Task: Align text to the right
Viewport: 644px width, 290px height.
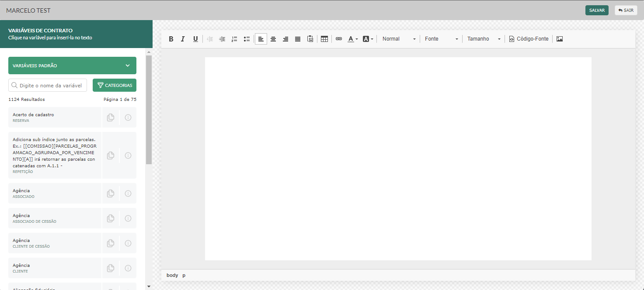Action: point(285,39)
